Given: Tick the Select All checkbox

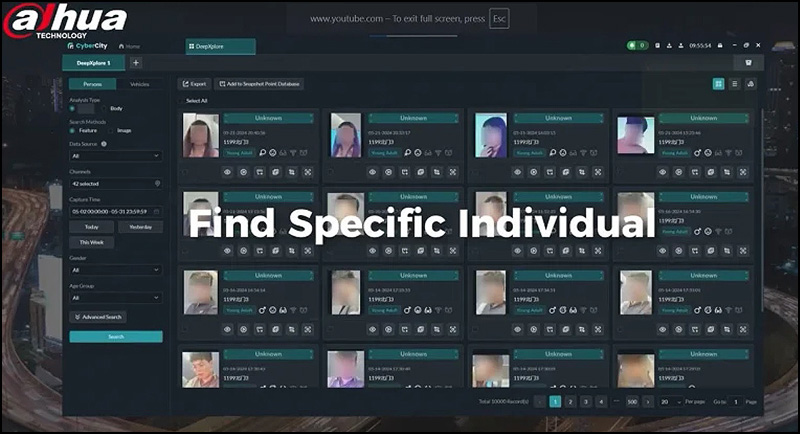Looking at the screenshot, I should point(181,100).
